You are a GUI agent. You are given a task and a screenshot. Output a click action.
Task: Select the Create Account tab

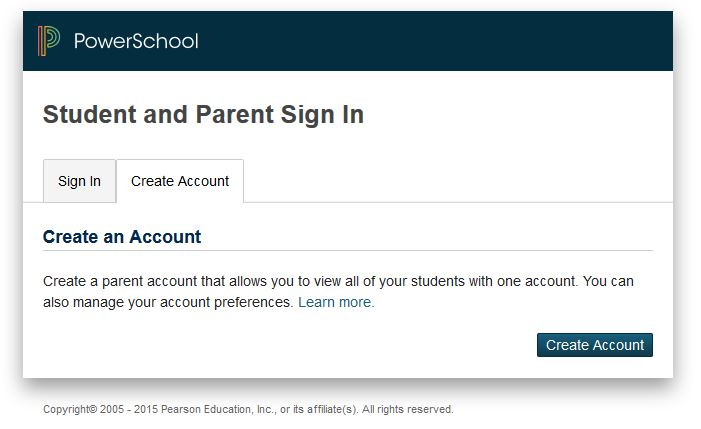pyautogui.click(x=180, y=181)
